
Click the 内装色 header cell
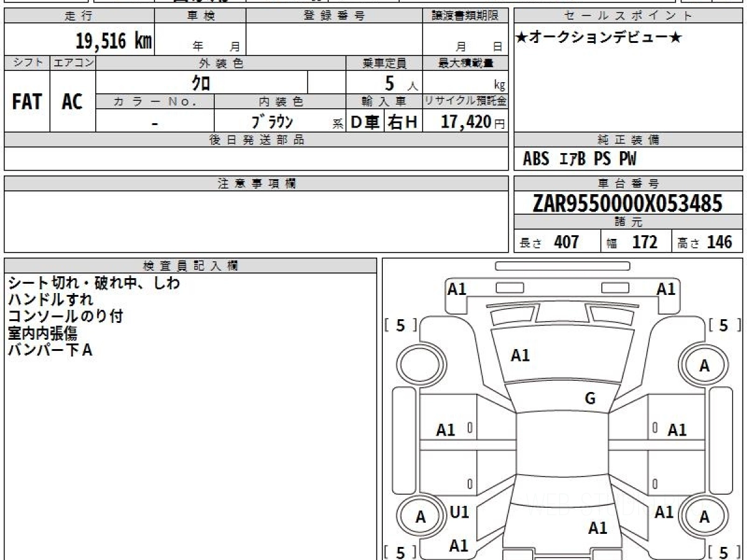280,101
